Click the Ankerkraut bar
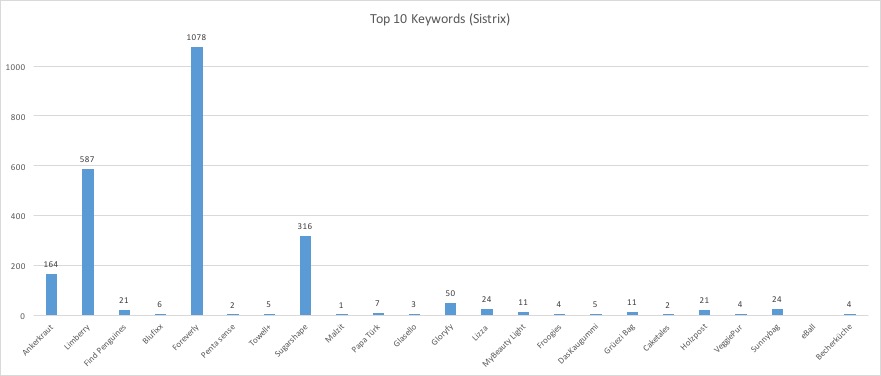The image size is (881, 376). (52, 295)
